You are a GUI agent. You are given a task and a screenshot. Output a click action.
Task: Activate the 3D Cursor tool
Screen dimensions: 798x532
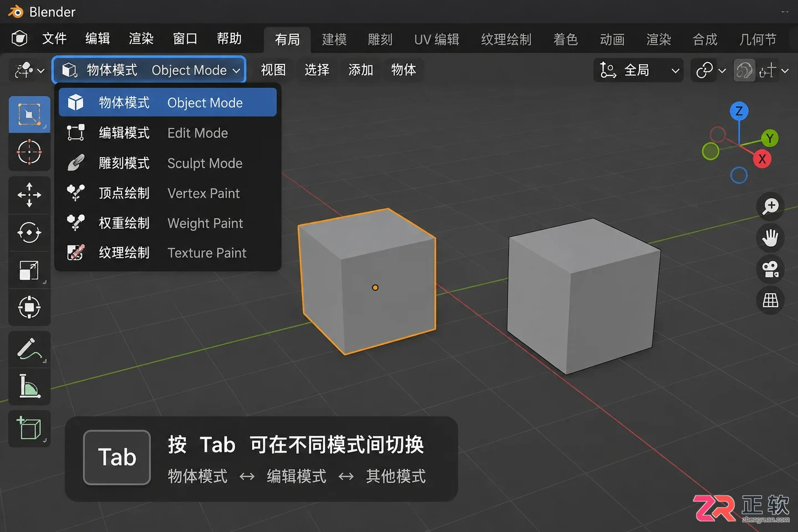click(29, 152)
